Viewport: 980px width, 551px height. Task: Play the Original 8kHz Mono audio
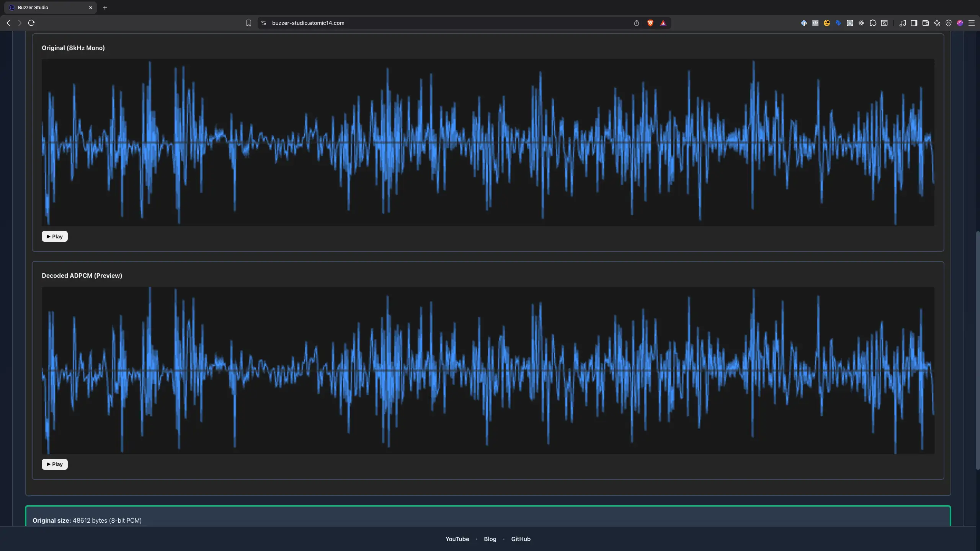[x=54, y=236]
